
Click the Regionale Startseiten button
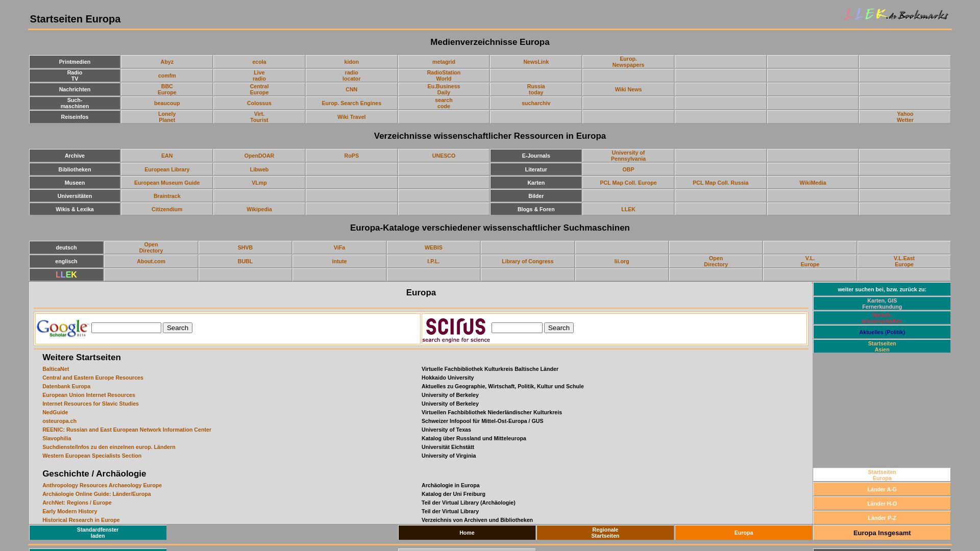pyautogui.click(x=605, y=533)
